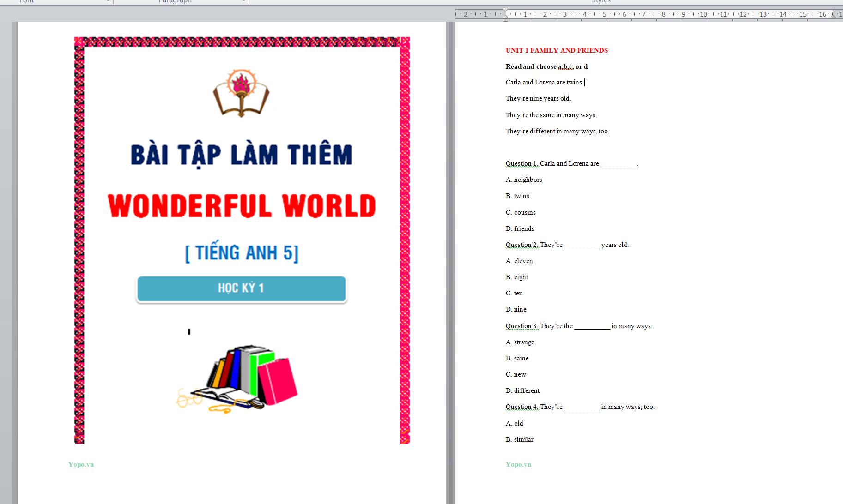Click 'They're different in many ways, too.' line
843x504 pixels.
[558, 131]
